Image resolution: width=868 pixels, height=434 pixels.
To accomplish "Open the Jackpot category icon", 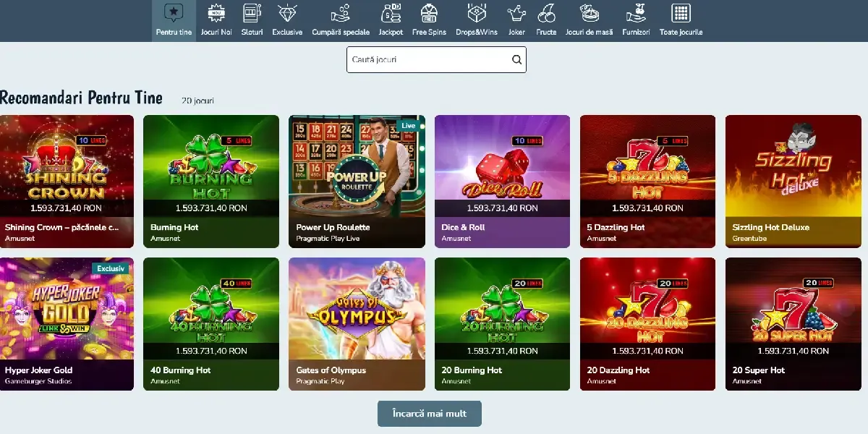I will coord(391,13).
